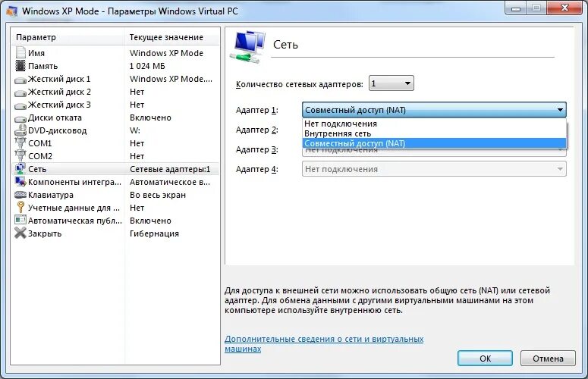
Task: Click the Жесткий диск 2 drive icon
Action: click(x=20, y=92)
